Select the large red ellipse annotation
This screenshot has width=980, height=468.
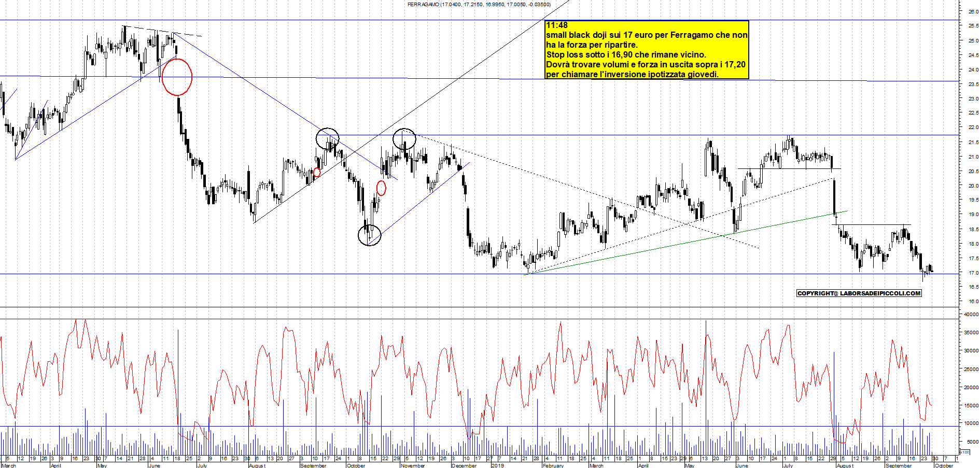(177, 77)
